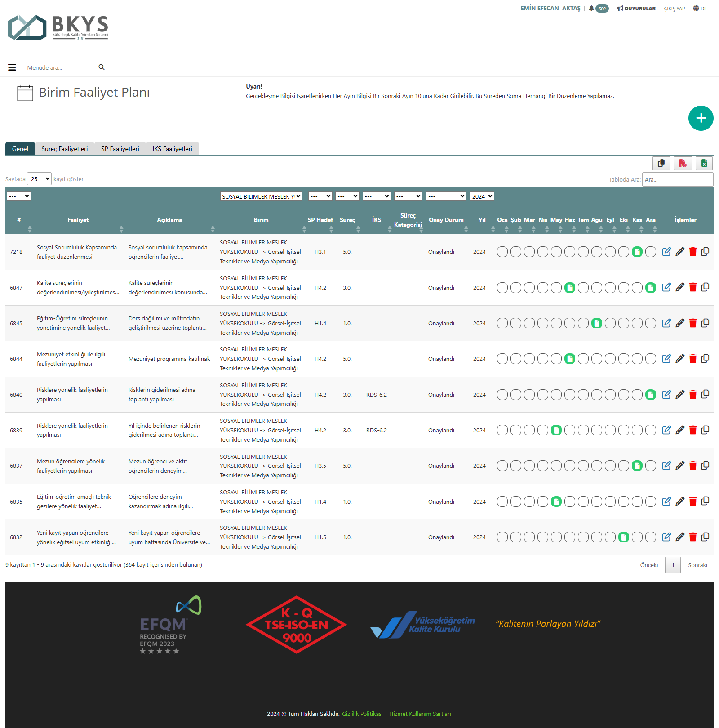This screenshot has height=728, width=719.
Task: Switch to the Süreç Faaliyetleri tab
Action: pos(65,149)
